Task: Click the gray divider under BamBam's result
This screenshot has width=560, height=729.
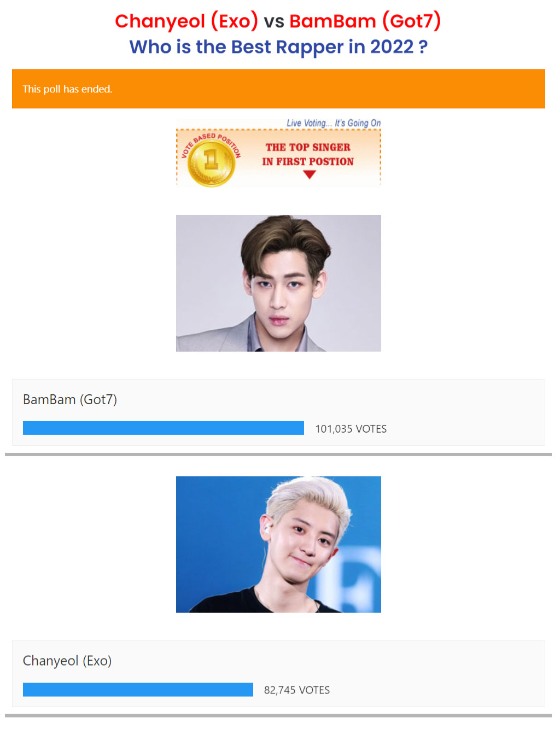Action: pos(278,454)
